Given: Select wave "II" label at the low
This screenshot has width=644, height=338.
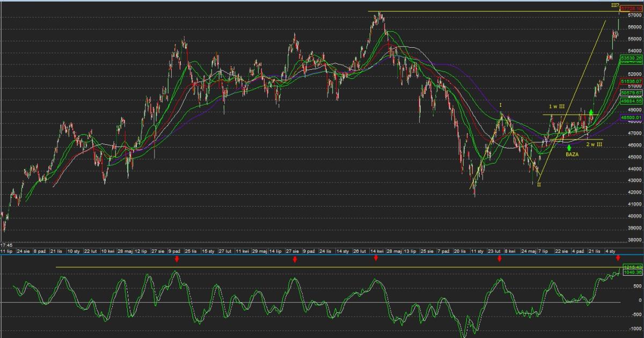Looking at the screenshot, I should click(x=539, y=185).
